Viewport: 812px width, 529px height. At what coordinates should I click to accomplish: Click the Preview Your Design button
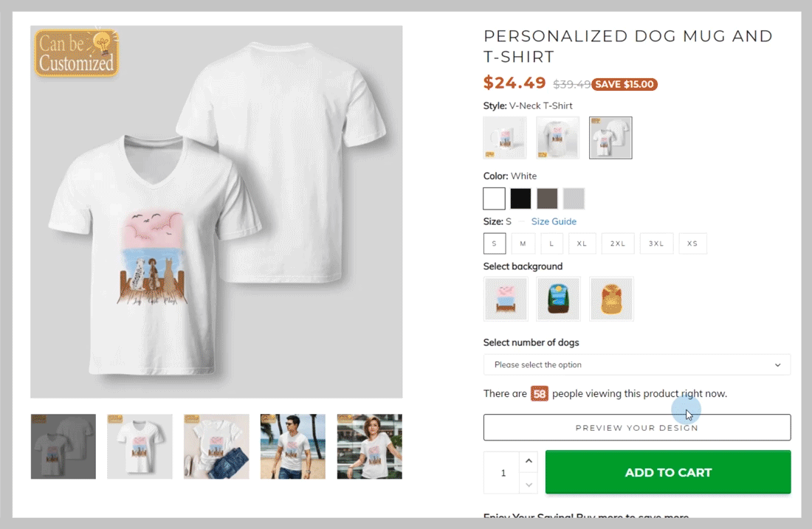(x=636, y=427)
